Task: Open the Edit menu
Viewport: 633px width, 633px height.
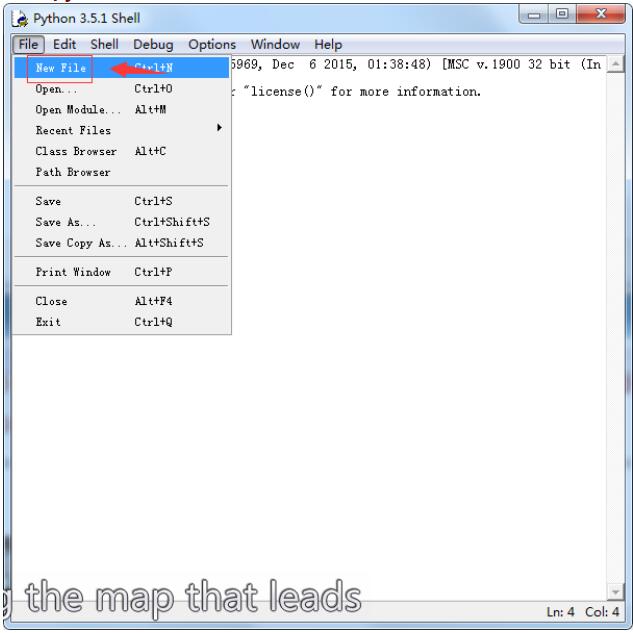Action: 64,45
